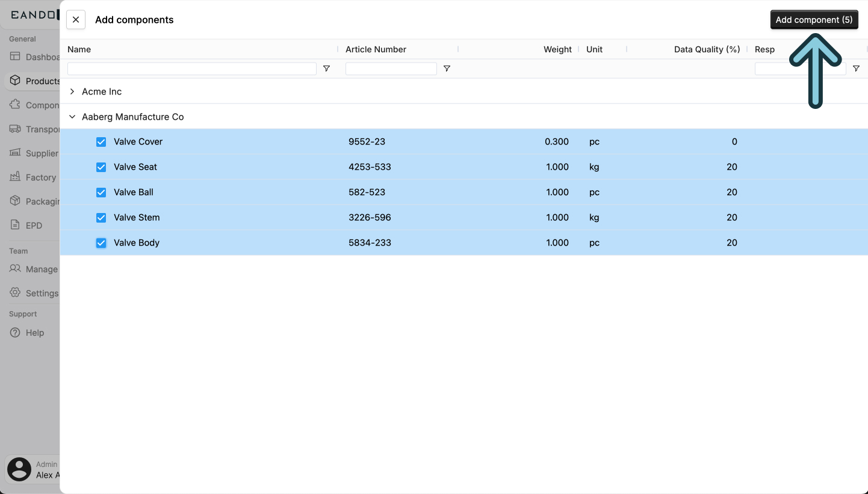Open the Name column filter icon
This screenshot has height=494, width=868.
[327, 69]
